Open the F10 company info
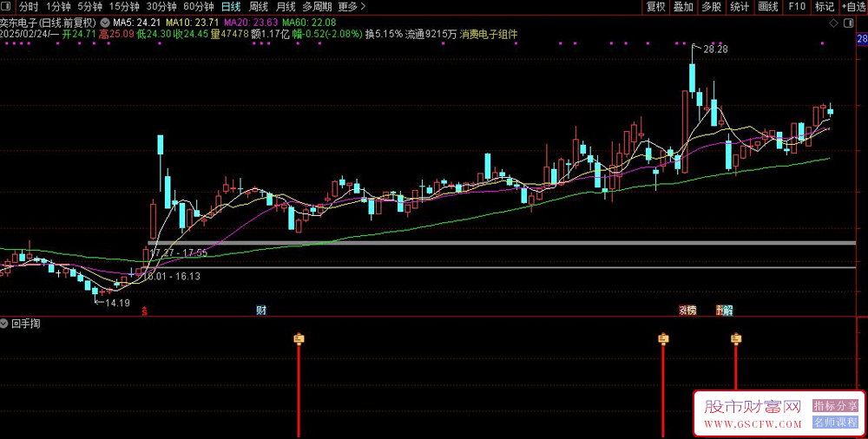The width and height of the screenshot is (868, 439). (x=797, y=7)
